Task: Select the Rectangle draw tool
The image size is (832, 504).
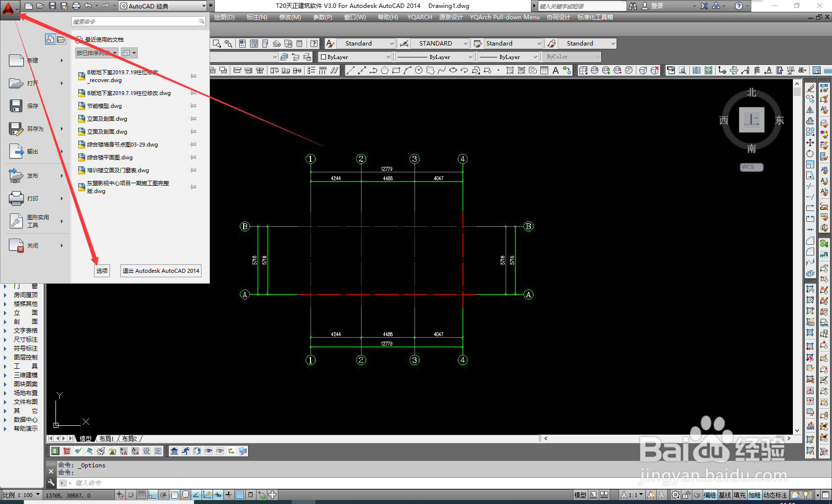Action: coord(396,70)
